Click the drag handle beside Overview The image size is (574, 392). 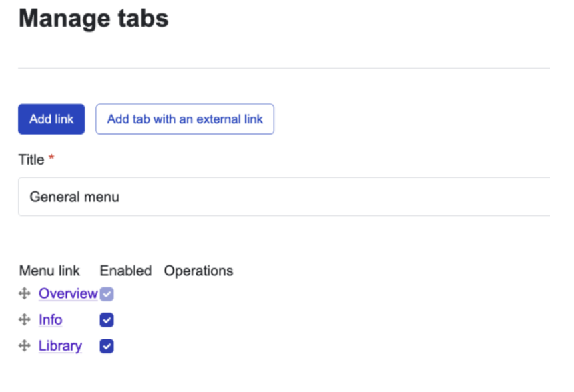point(25,293)
